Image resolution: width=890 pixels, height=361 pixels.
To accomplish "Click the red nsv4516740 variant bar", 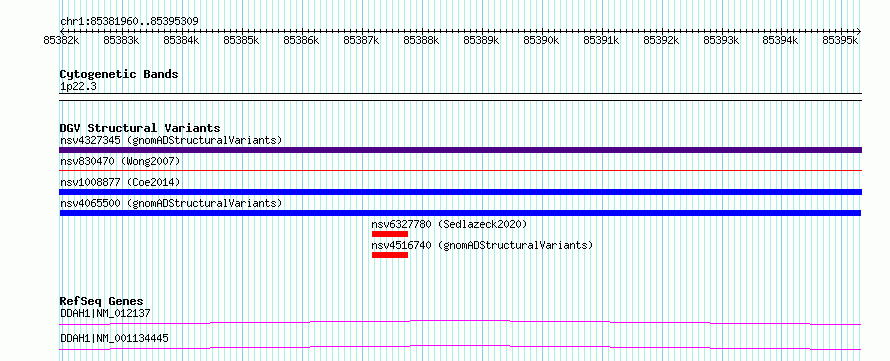I will [x=390, y=255].
